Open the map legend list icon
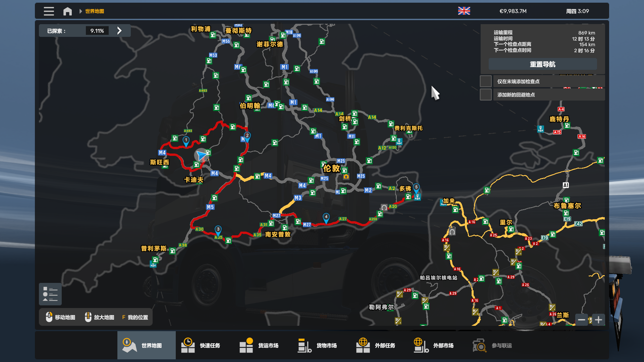This screenshot has width=644, height=362. point(50,294)
